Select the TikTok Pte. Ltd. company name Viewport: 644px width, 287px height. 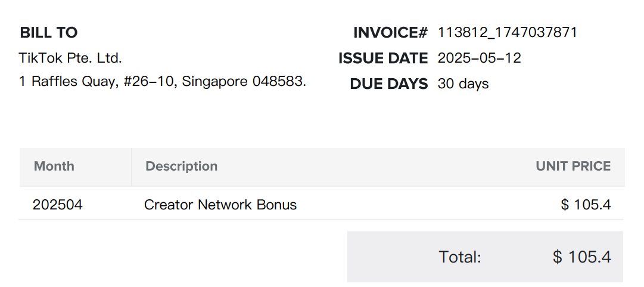click(71, 58)
